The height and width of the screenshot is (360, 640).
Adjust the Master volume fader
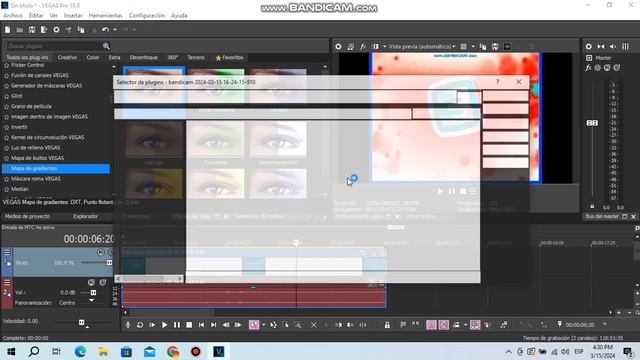point(592,123)
